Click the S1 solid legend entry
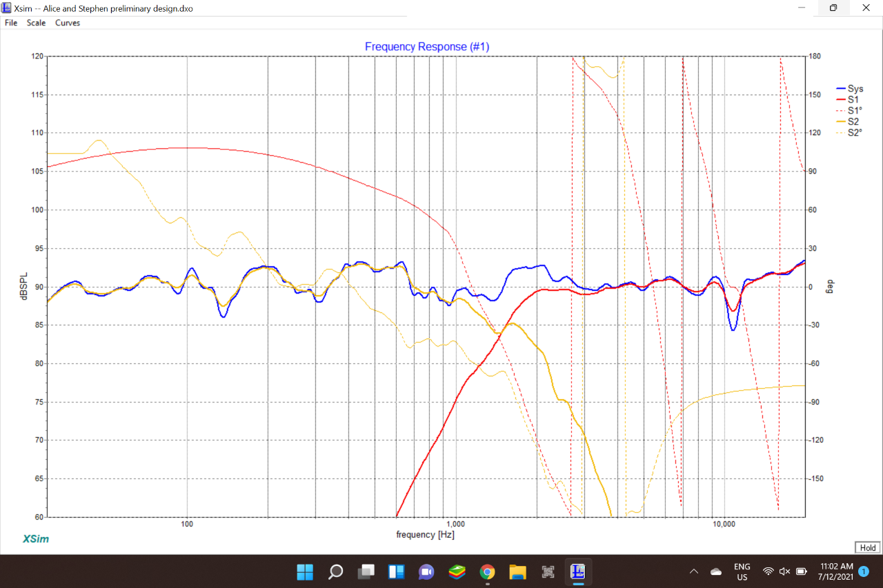The height and width of the screenshot is (588, 883). (847, 100)
